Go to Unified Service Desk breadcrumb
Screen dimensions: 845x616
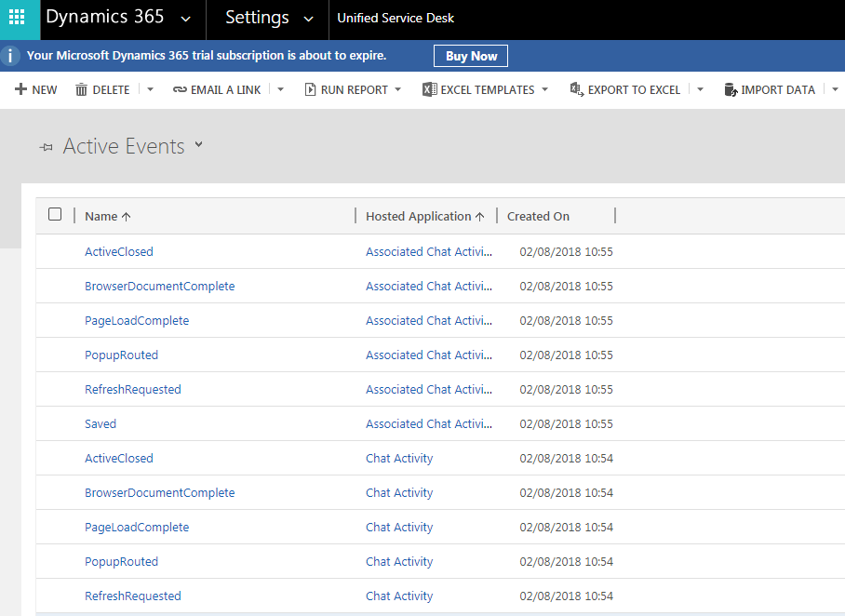click(x=396, y=18)
